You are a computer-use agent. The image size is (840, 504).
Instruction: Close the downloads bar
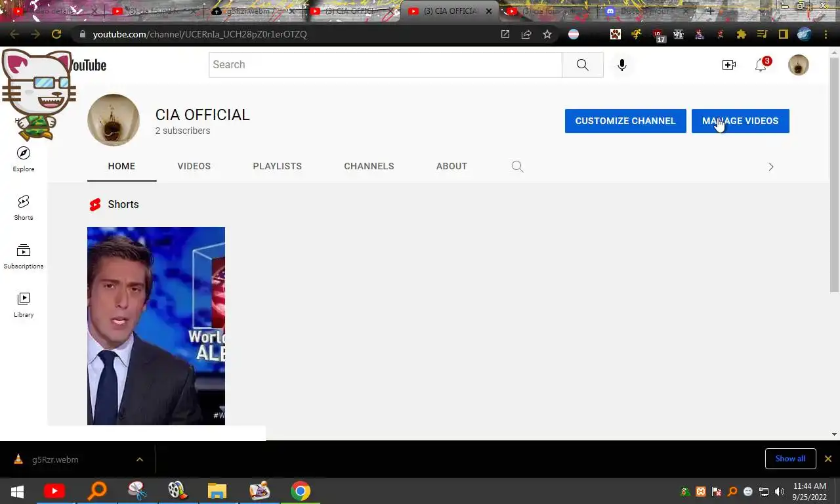point(828,459)
